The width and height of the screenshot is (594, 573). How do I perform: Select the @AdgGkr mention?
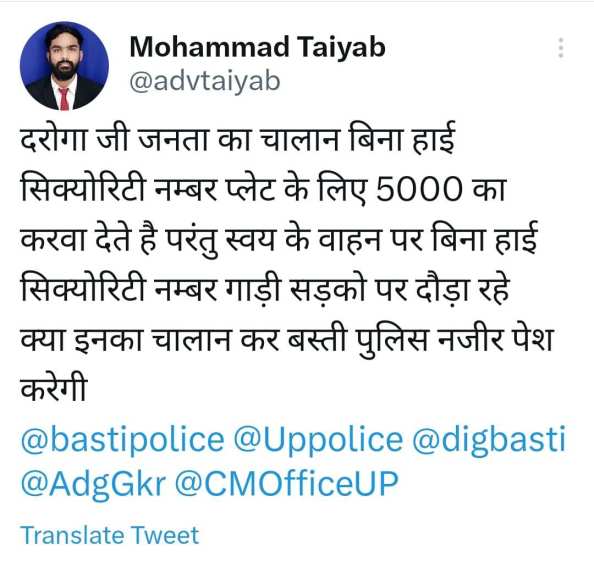point(93,484)
